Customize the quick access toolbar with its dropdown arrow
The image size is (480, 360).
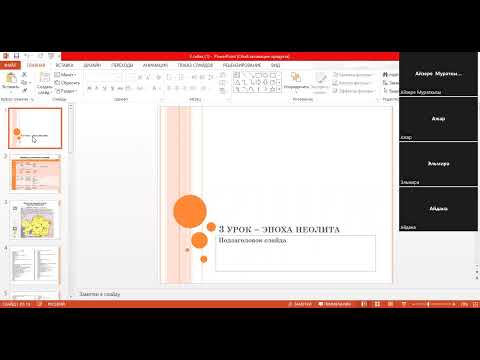(59, 56)
